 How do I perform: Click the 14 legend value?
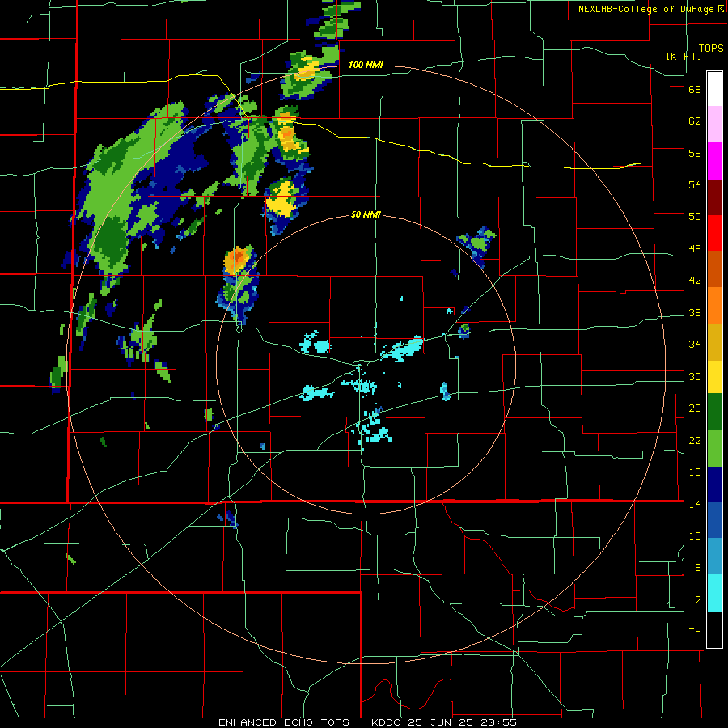pyautogui.click(x=695, y=504)
